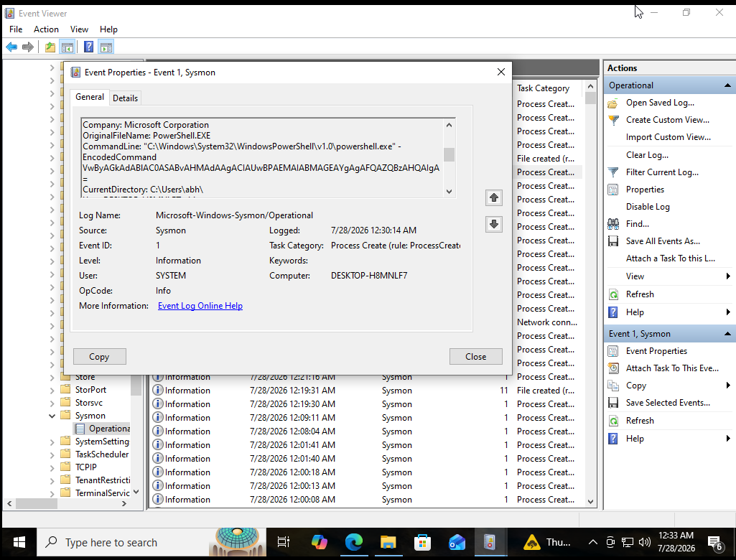
Task: Select the event logged at 12:19:31 AM
Action: (x=366, y=391)
